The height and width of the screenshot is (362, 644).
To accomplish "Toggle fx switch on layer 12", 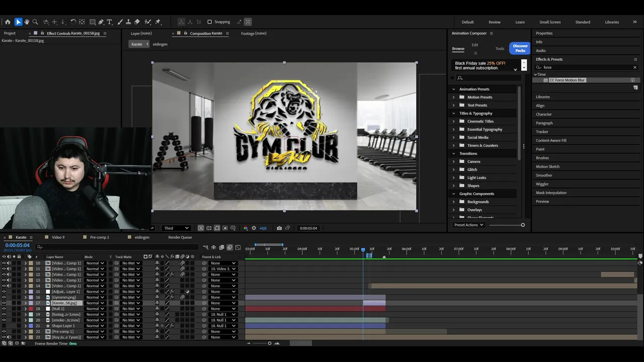I will pyautogui.click(x=172, y=275).
